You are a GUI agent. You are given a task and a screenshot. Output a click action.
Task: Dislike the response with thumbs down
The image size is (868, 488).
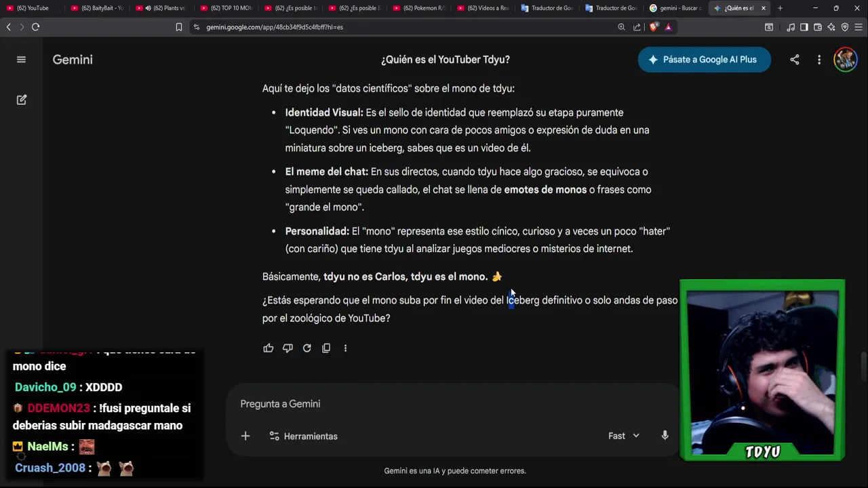pyautogui.click(x=288, y=348)
